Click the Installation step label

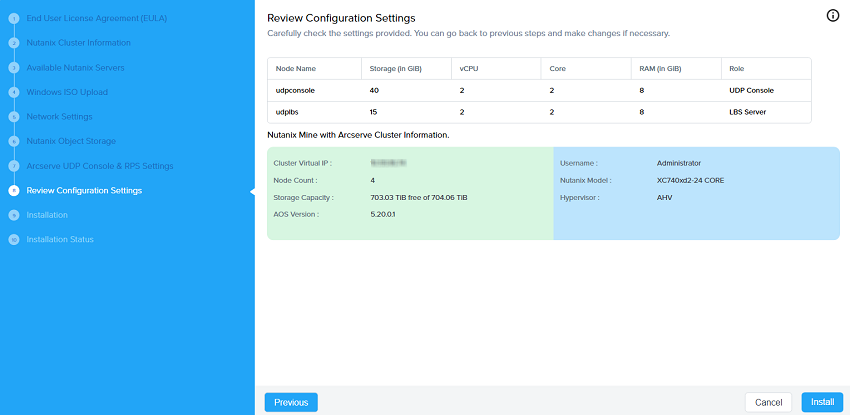coord(47,215)
